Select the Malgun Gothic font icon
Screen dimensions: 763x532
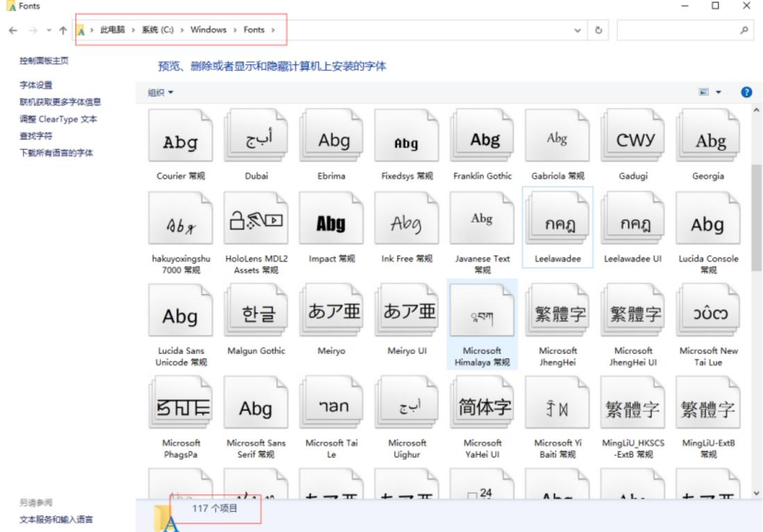256,310
